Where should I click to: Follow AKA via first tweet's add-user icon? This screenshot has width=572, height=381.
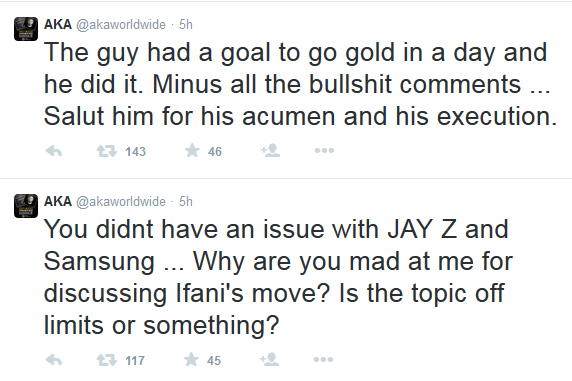point(270,150)
